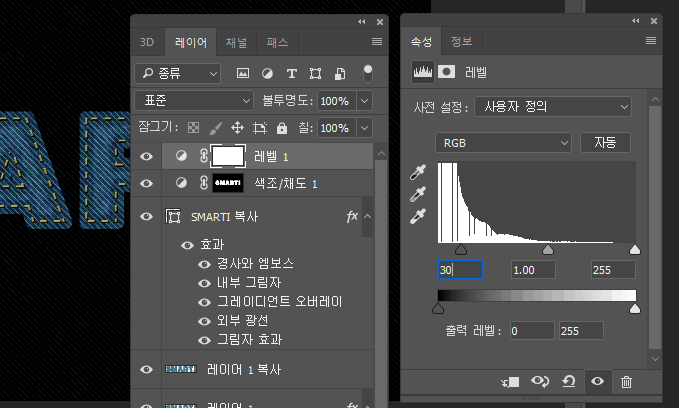The height and width of the screenshot is (408, 679).
Task: Click midtone value field 1.00
Action: 533,270
